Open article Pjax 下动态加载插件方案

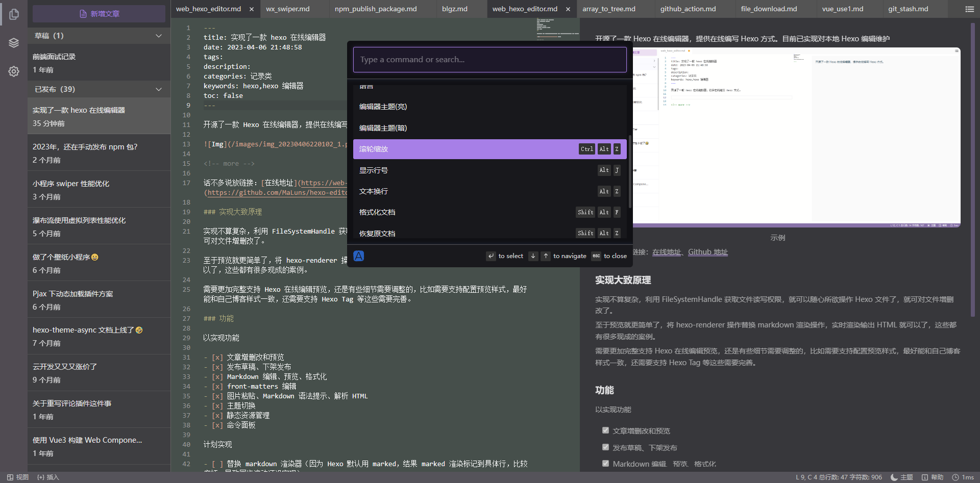point(99,300)
